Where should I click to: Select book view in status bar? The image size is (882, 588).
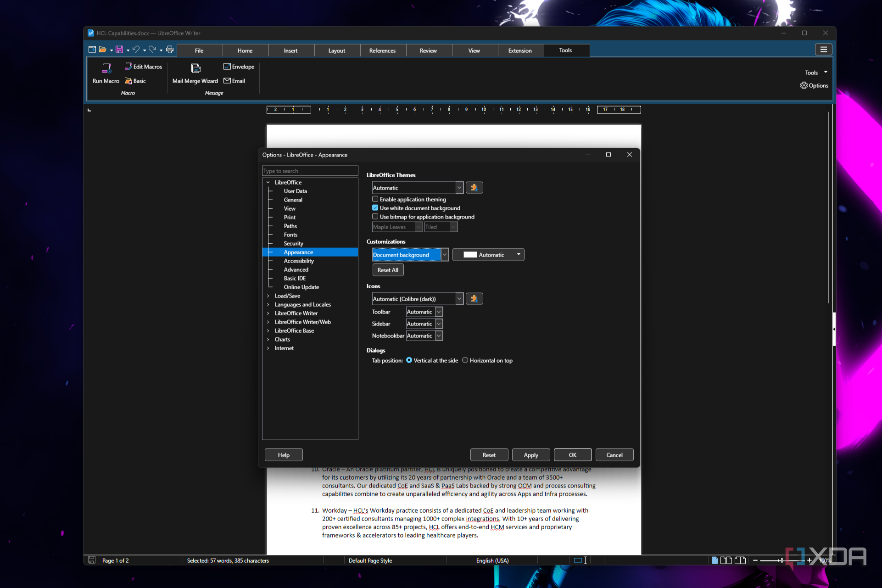pyautogui.click(x=740, y=560)
